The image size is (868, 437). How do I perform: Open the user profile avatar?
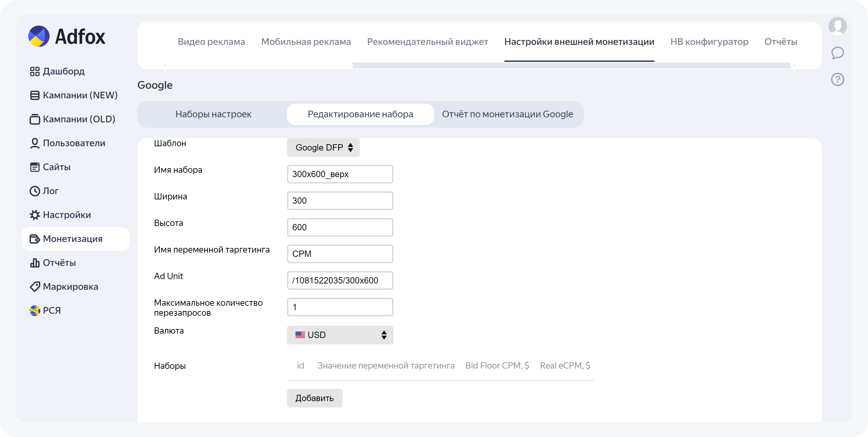837,26
